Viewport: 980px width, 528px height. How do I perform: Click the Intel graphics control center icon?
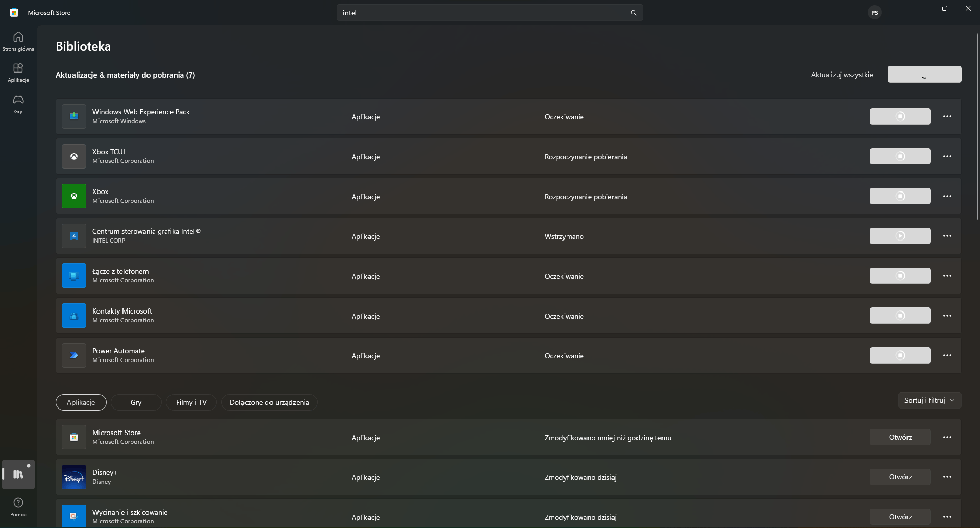click(74, 236)
